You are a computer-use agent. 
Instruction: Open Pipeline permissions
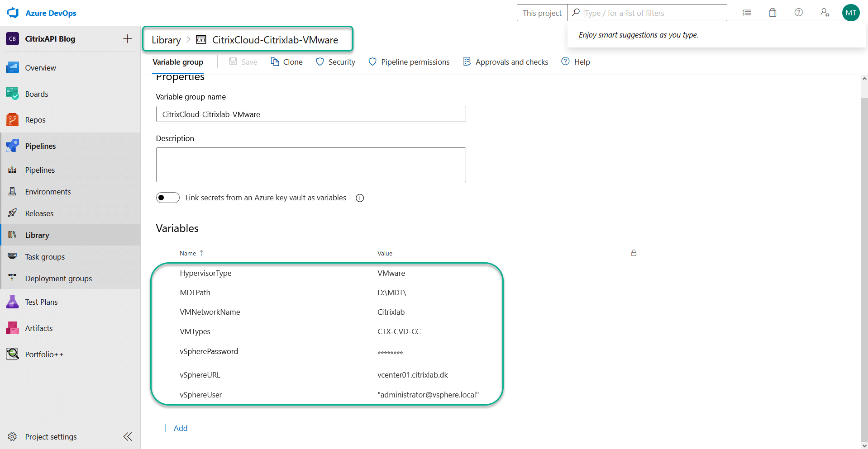point(409,62)
